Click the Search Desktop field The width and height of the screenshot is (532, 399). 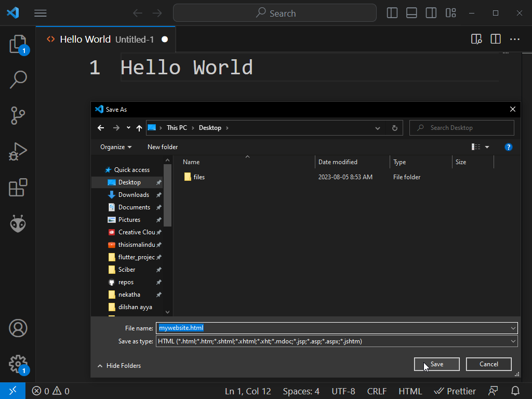pyautogui.click(x=462, y=128)
